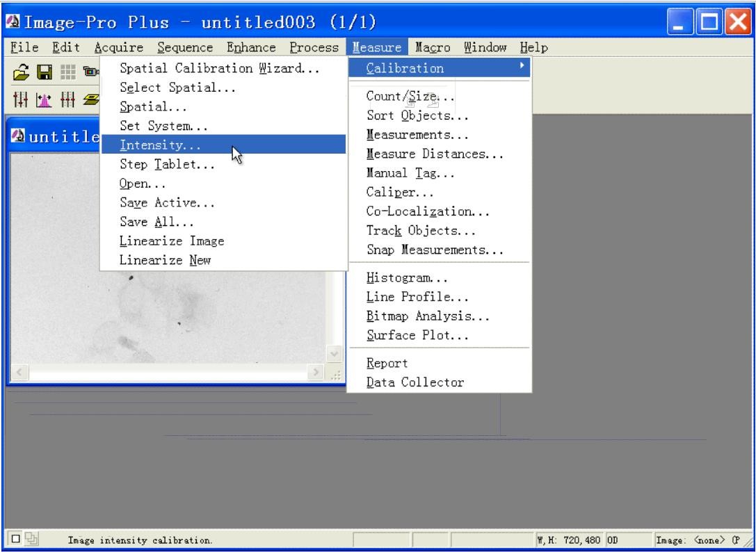
Task: Choose Line Profile... entry
Action: point(440,297)
